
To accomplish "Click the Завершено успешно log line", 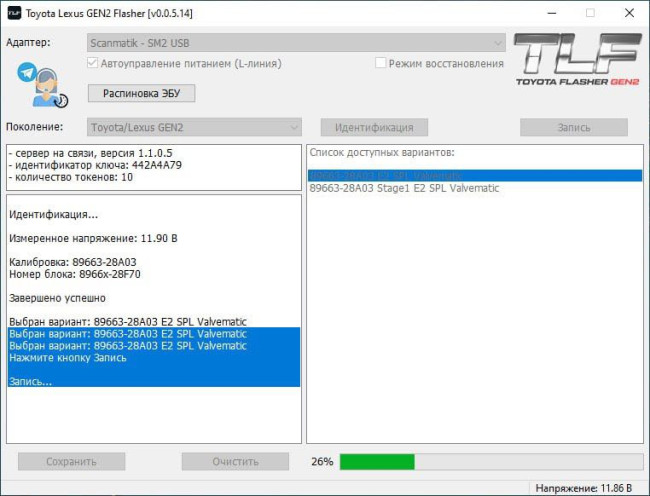I will coord(57,298).
